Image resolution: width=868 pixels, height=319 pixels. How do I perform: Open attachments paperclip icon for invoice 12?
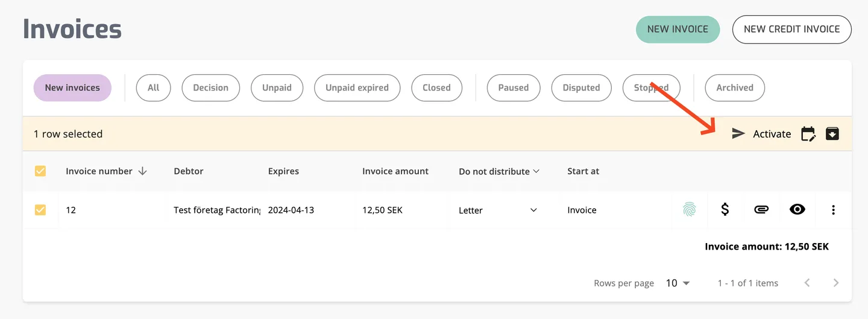pos(761,210)
